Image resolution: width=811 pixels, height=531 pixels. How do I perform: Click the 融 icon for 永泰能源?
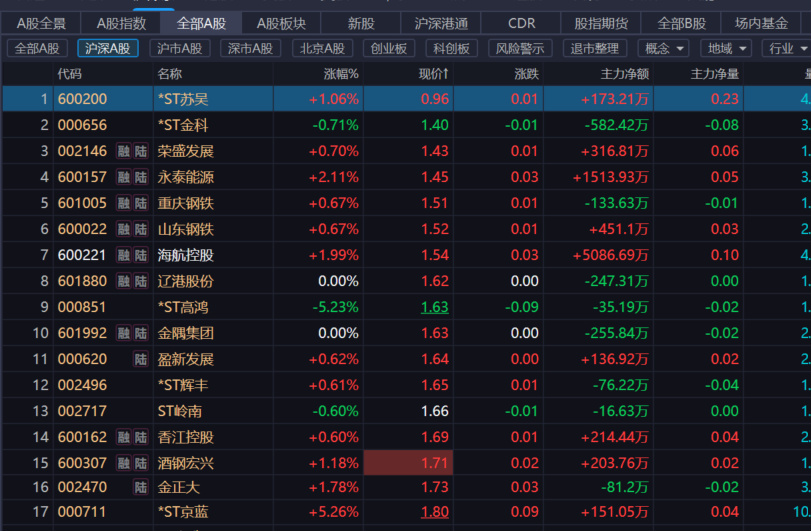coord(124,177)
